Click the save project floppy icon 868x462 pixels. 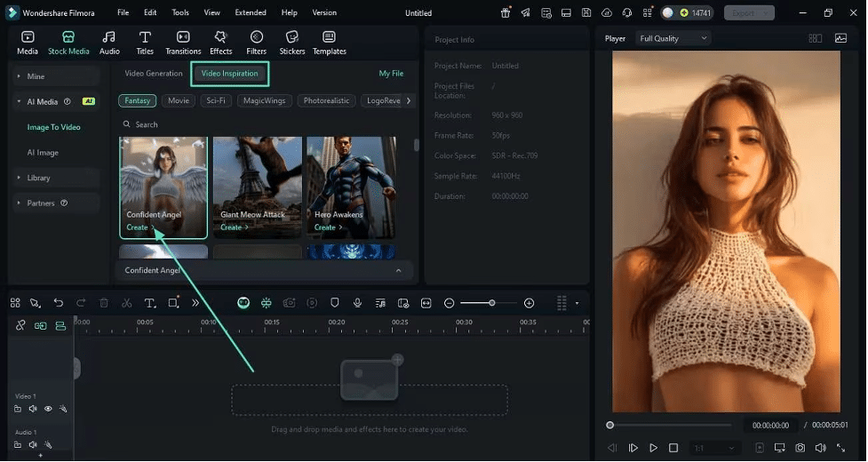click(x=586, y=12)
